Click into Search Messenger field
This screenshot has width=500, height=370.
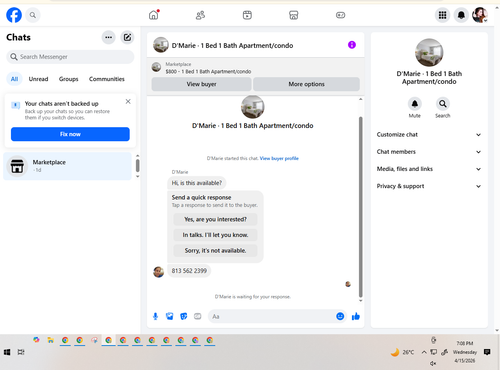(x=70, y=57)
